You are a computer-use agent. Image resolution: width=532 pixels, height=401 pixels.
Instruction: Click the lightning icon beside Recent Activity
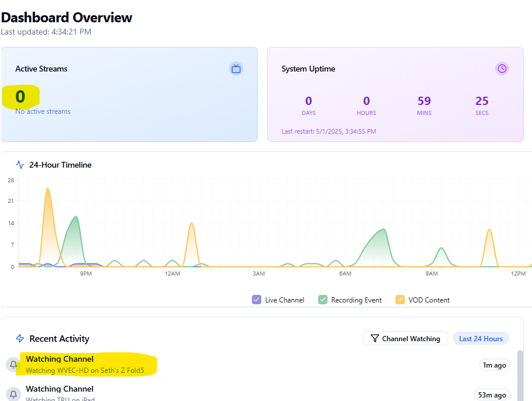(x=20, y=338)
